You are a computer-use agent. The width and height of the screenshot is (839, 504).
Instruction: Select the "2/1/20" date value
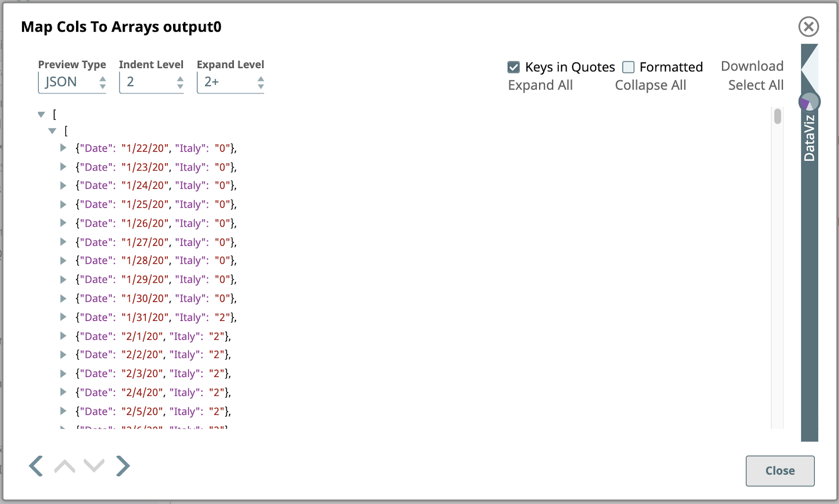click(142, 336)
